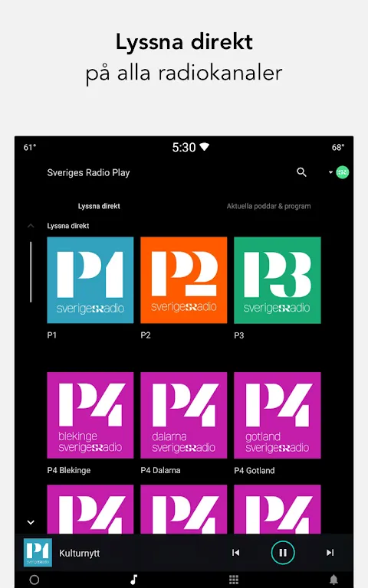Pause the Kulturnytt playback
368x588 pixels.
point(283,552)
